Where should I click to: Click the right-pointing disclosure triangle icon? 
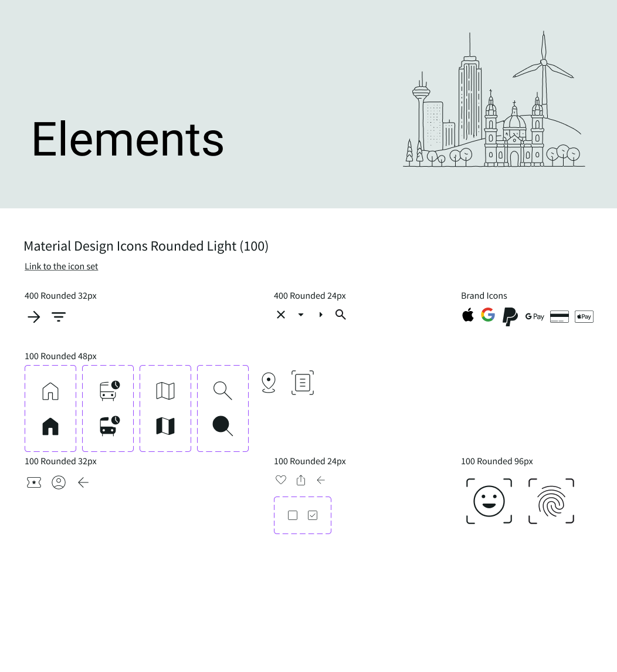point(320,315)
